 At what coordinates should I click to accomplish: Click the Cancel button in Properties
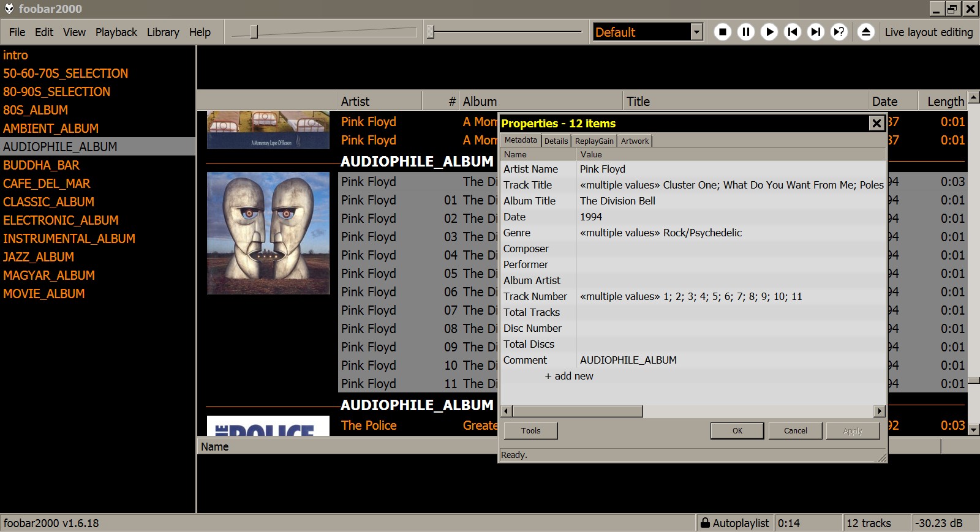(x=796, y=431)
